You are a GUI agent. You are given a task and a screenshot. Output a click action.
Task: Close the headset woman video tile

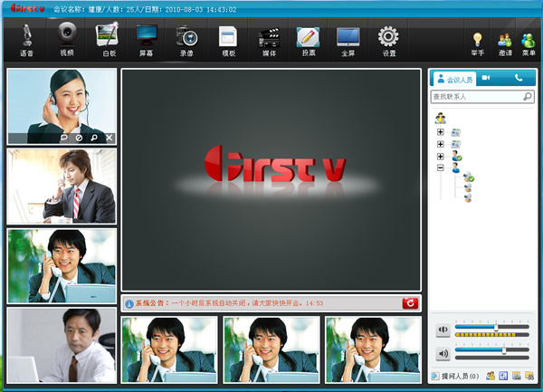point(110,138)
